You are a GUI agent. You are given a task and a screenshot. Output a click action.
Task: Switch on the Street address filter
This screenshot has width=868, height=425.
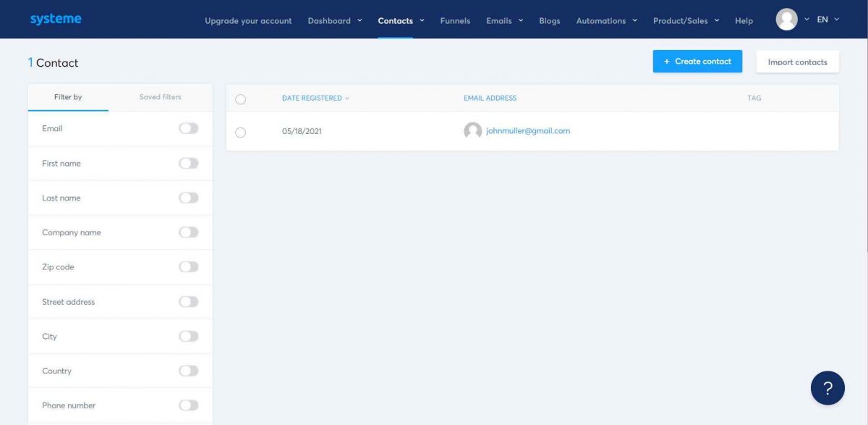pos(188,302)
